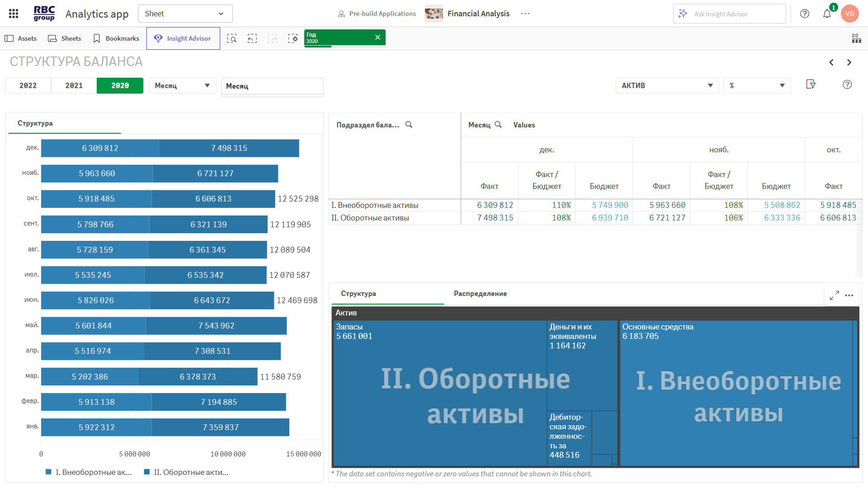Open the app launcher grid icon

[x=14, y=14]
